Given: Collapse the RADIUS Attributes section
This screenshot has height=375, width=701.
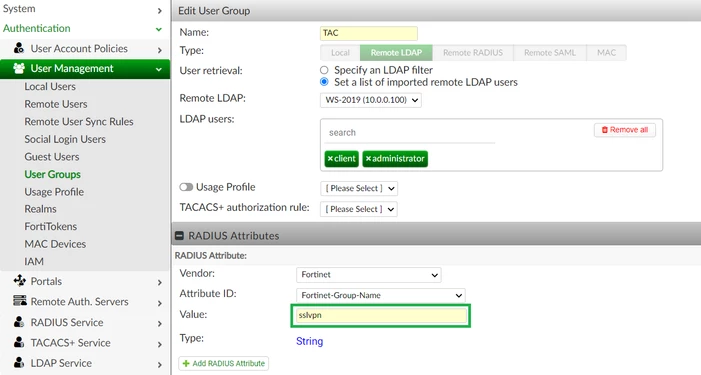Looking at the screenshot, I should [x=179, y=236].
